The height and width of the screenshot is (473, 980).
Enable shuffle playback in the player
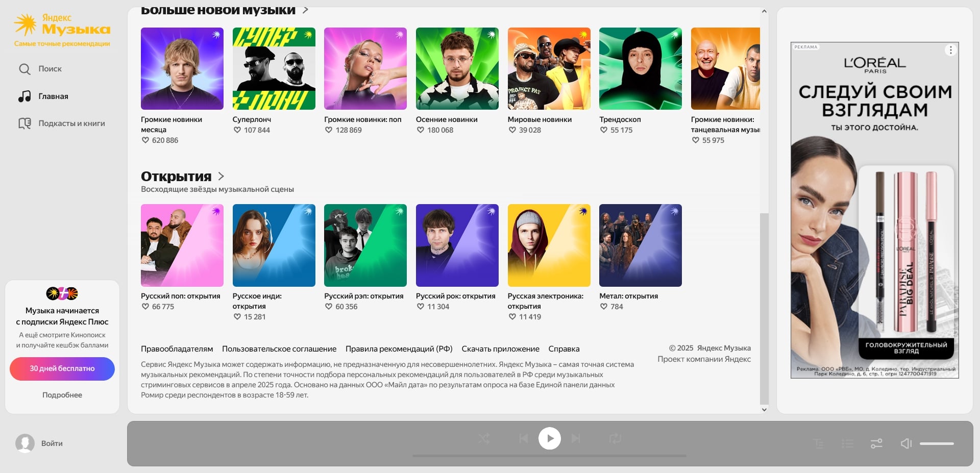tap(484, 438)
